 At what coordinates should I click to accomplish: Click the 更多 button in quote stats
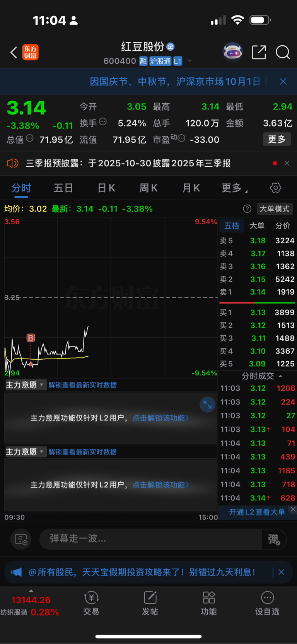[x=277, y=139]
